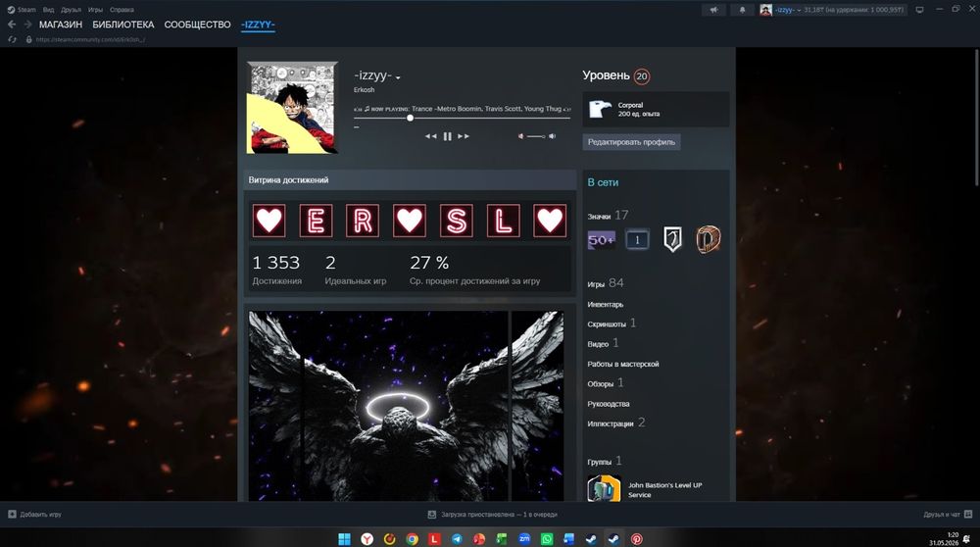Open the Luffy profile avatar
This screenshot has width=980, height=547.
[x=292, y=108]
